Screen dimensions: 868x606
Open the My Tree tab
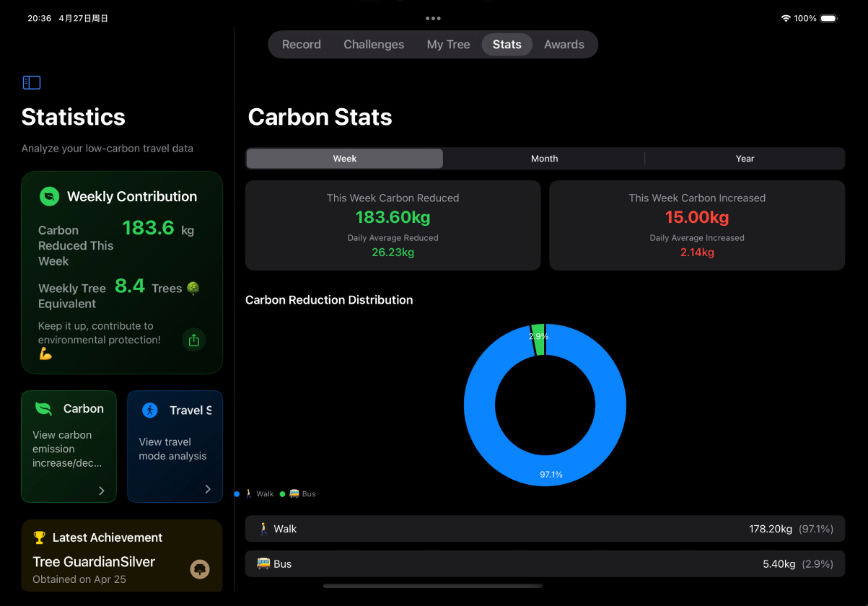point(448,45)
